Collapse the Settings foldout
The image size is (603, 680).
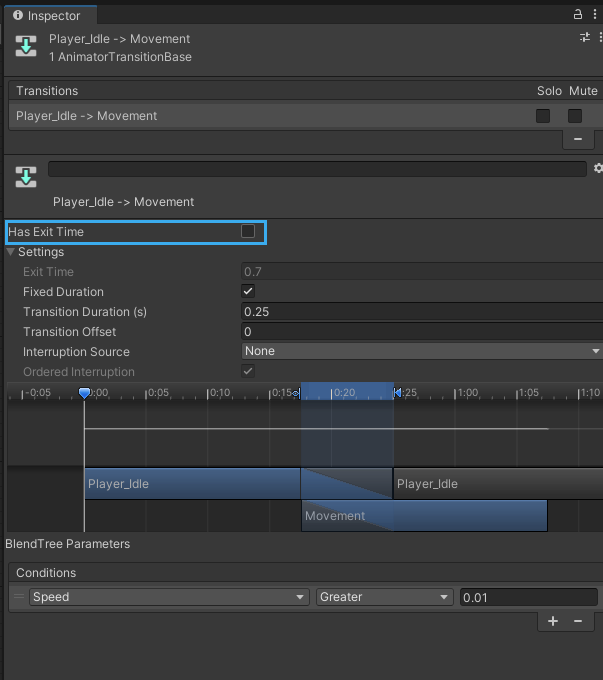(11, 252)
